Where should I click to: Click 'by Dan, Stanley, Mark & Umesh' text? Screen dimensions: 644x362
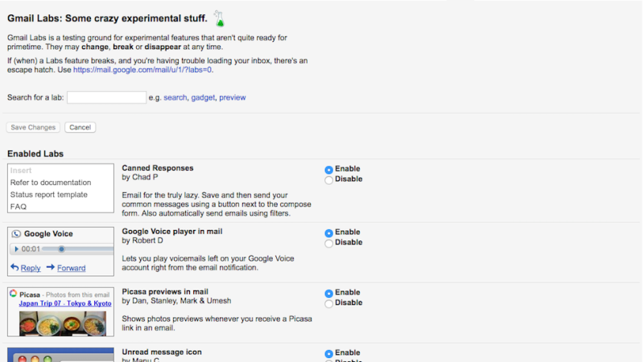[176, 301]
